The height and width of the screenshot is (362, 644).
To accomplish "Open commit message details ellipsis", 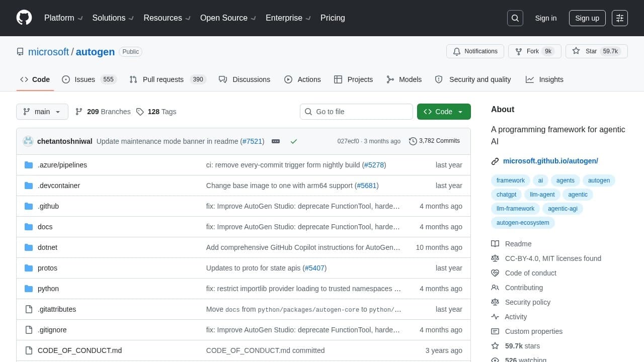I will (x=276, y=141).
